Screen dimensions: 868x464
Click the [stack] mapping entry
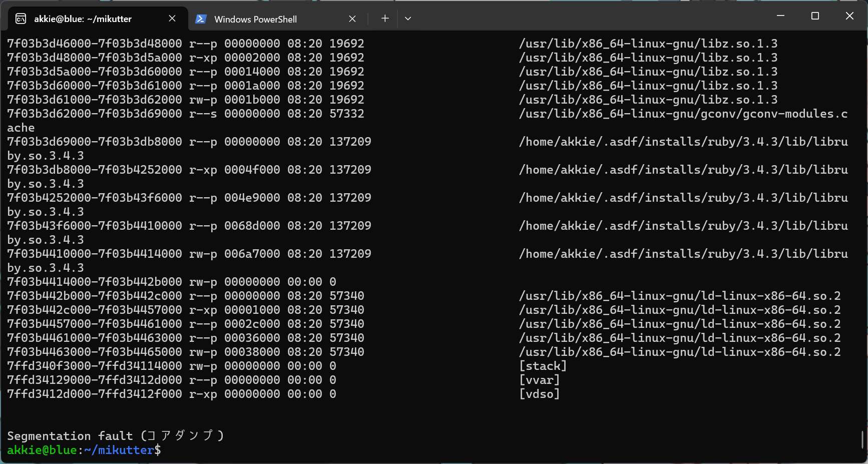click(x=543, y=366)
